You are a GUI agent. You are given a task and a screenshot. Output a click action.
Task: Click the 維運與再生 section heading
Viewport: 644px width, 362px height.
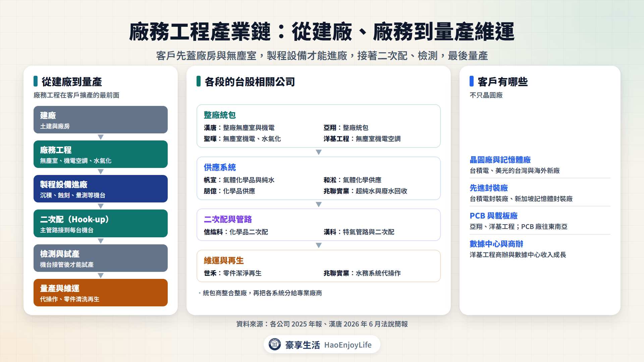[x=224, y=260]
